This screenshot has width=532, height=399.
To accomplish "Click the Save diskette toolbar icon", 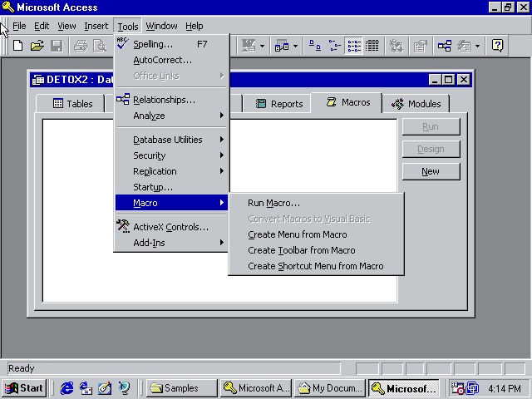I will coord(57,46).
